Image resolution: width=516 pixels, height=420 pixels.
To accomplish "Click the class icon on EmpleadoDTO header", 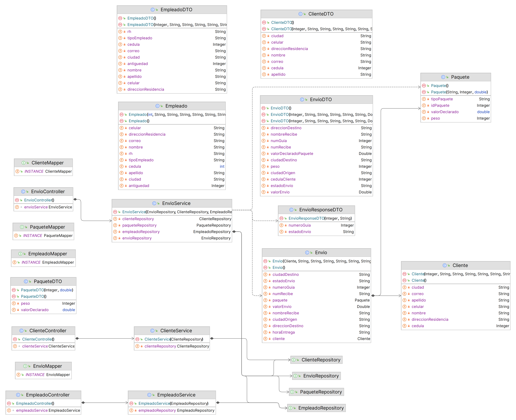I will (152, 10).
